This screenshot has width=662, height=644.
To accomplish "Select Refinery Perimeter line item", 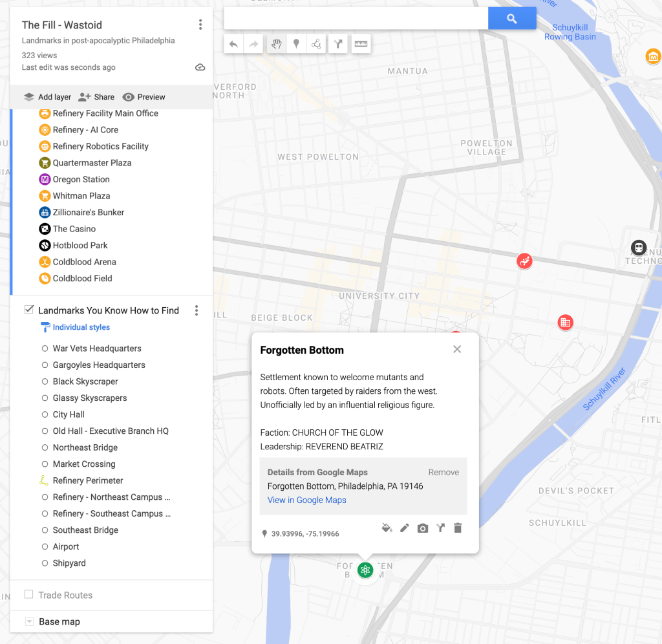I will [x=88, y=480].
